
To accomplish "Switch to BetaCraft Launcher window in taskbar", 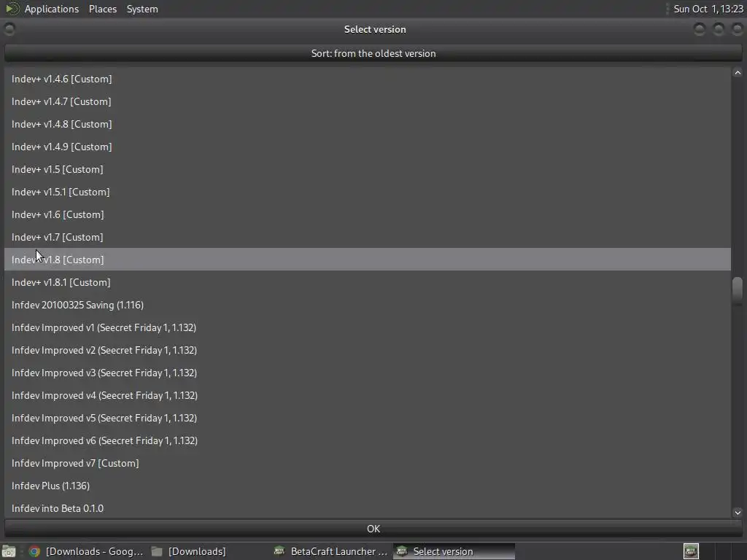I will click(331, 551).
